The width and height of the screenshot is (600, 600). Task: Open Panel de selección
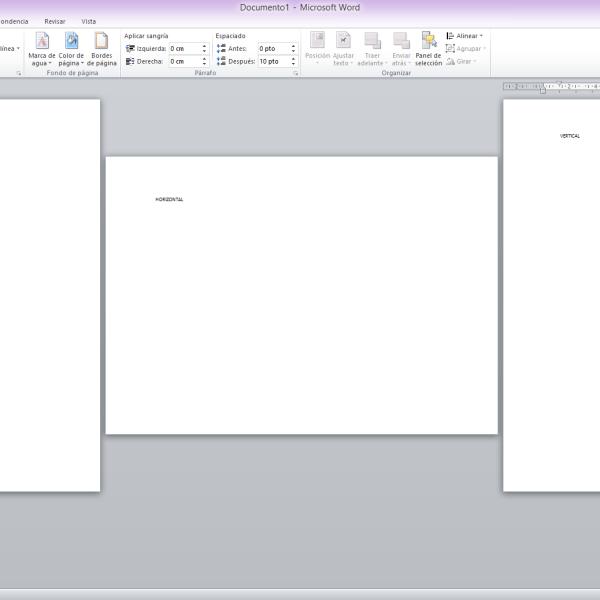click(429, 49)
